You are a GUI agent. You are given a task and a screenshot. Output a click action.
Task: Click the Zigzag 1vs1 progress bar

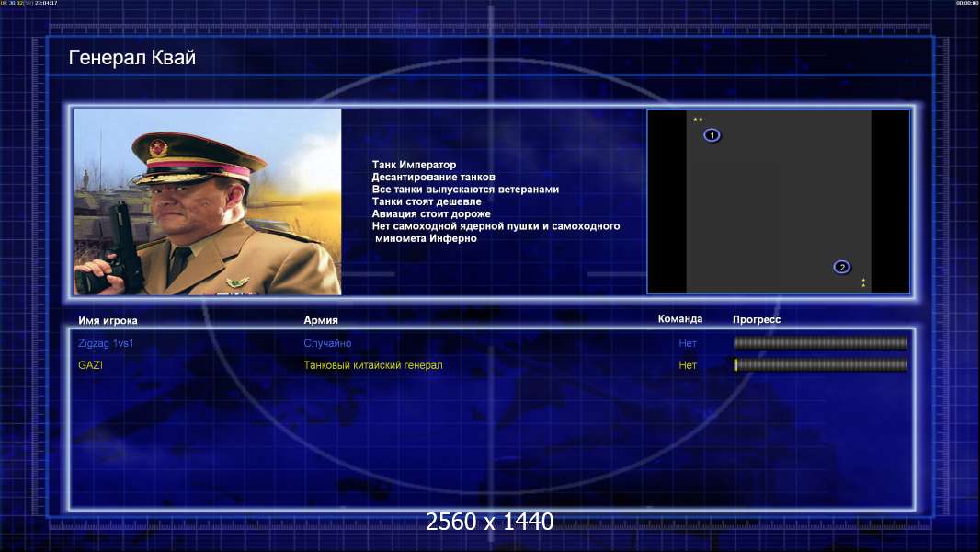[x=821, y=342]
